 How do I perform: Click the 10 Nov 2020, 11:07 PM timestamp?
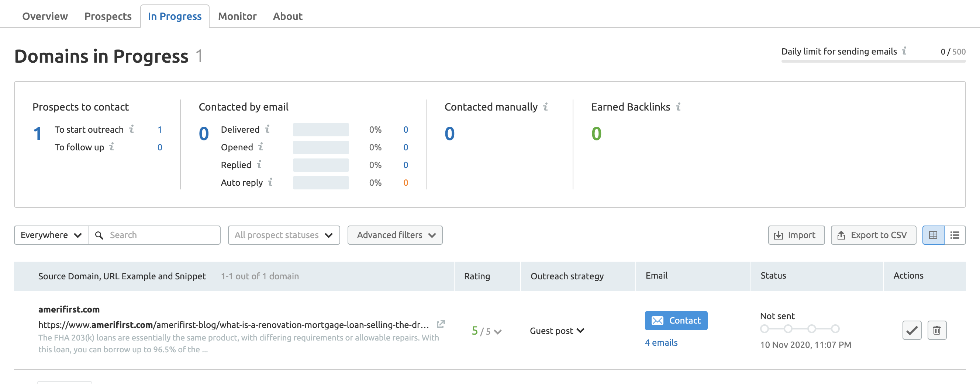click(805, 345)
